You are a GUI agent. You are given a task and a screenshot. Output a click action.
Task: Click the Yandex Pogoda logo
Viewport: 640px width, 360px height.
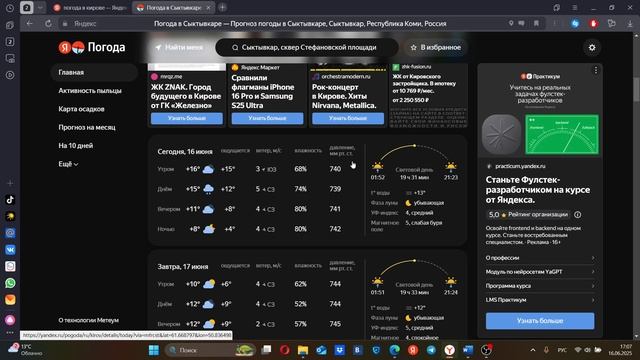click(92, 47)
